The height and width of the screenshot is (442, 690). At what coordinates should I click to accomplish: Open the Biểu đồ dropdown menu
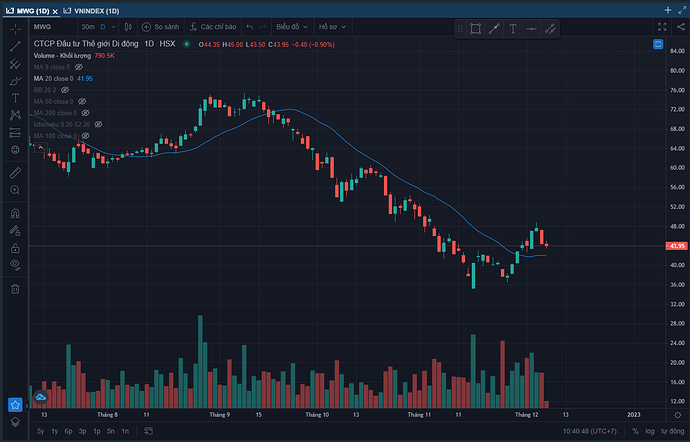click(295, 28)
